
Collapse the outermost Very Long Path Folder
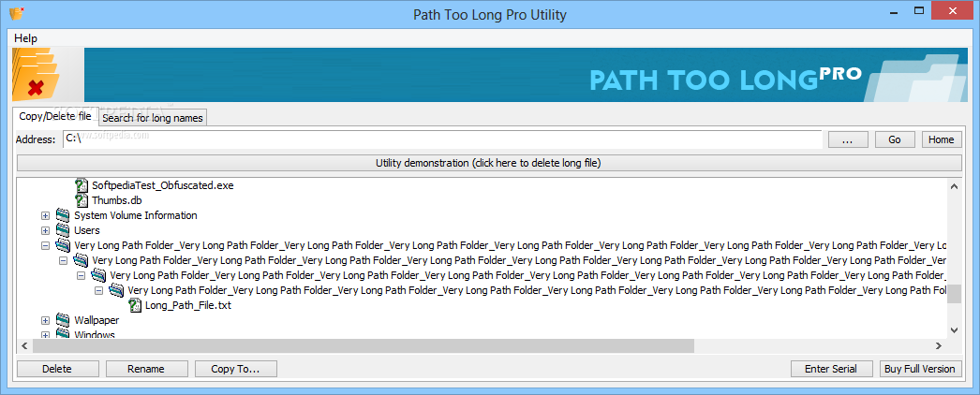coord(45,245)
